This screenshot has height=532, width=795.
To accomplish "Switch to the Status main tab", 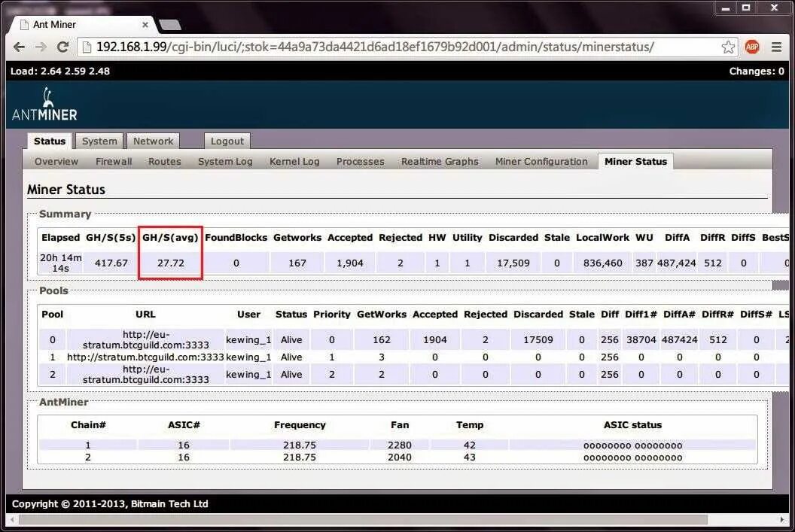I will [x=50, y=141].
